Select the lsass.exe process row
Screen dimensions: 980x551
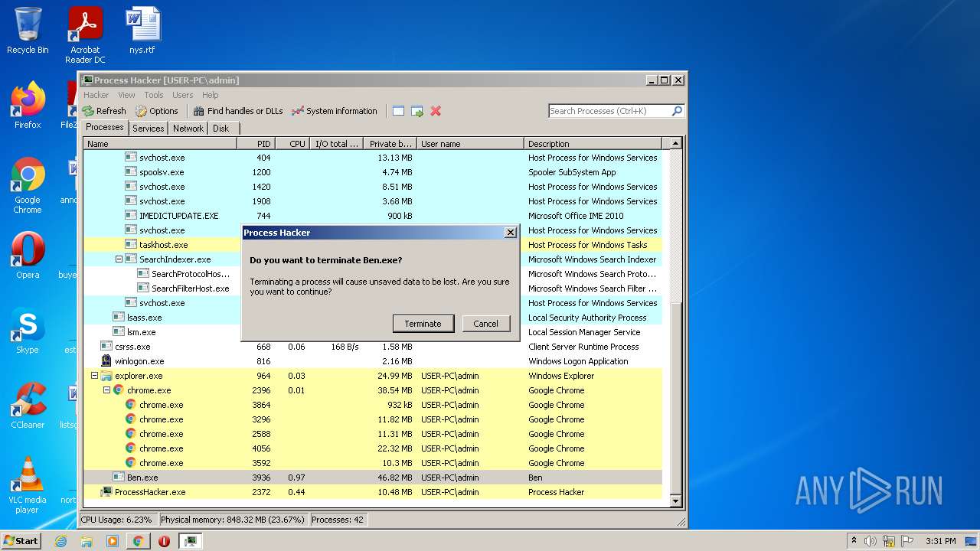tap(372, 318)
